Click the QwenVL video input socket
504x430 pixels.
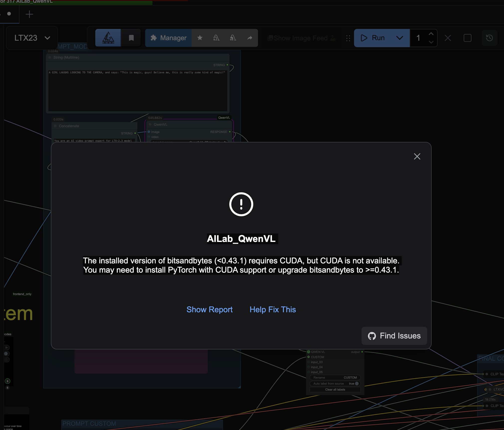click(149, 137)
